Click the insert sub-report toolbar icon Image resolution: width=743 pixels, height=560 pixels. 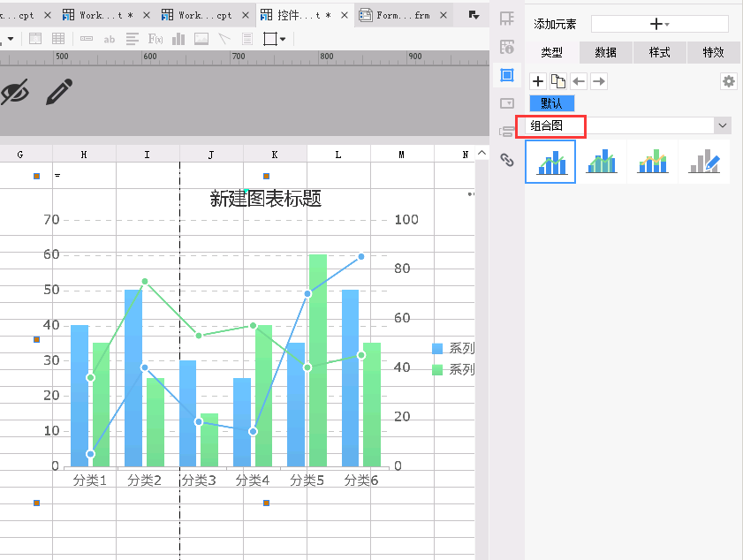pyautogui.click(x=246, y=39)
